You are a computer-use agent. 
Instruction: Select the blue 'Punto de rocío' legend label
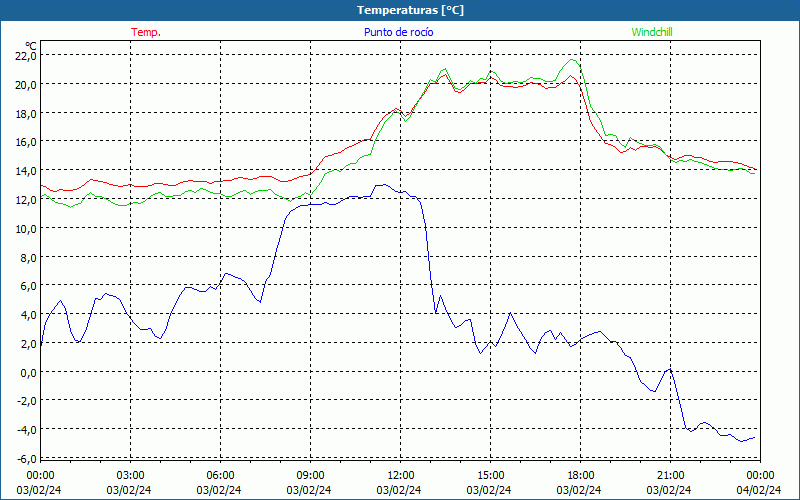point(398,32)
